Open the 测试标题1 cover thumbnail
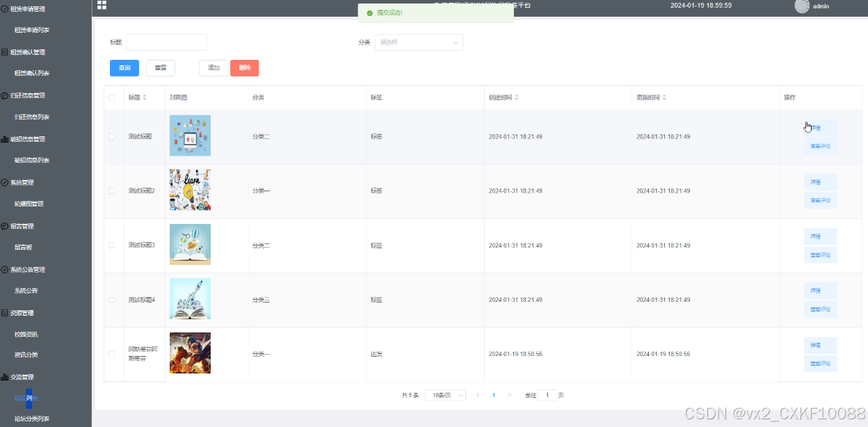This screenshot has height=427, width=868. pos(190,136)
